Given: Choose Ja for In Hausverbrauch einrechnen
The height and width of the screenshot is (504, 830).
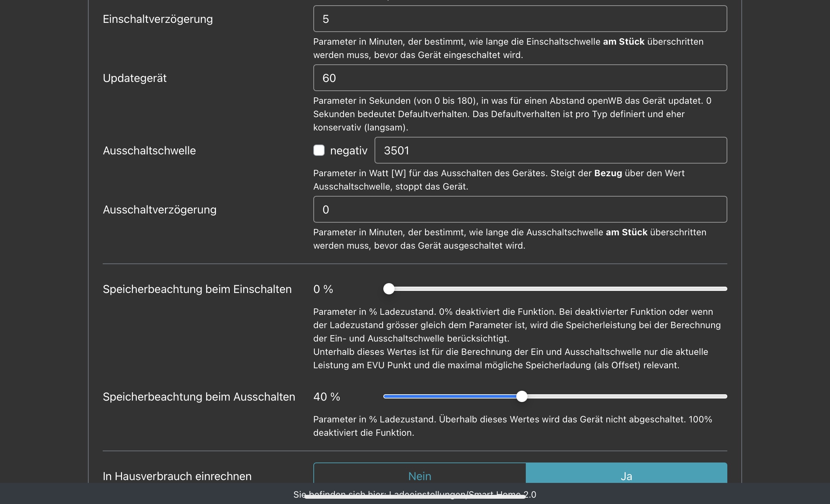Looking at the screenshot, I should [x=626, y=475].
